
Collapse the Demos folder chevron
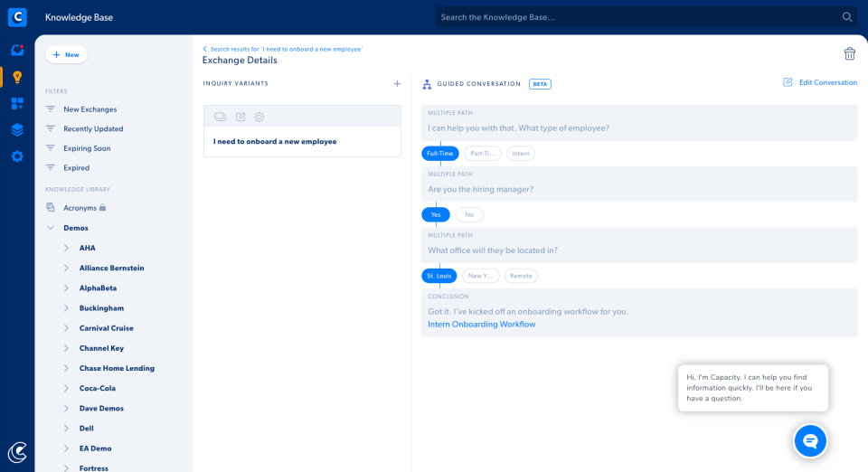pos(51,228)
